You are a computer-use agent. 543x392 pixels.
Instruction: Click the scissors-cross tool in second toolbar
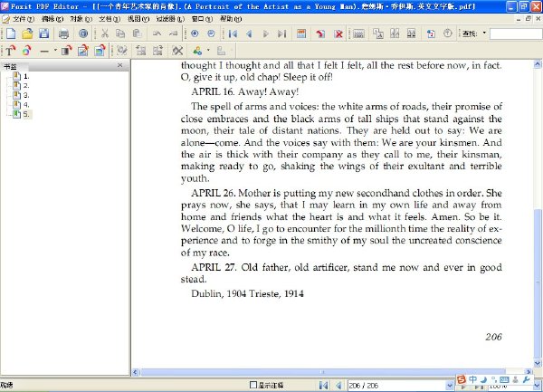[177, 51]
